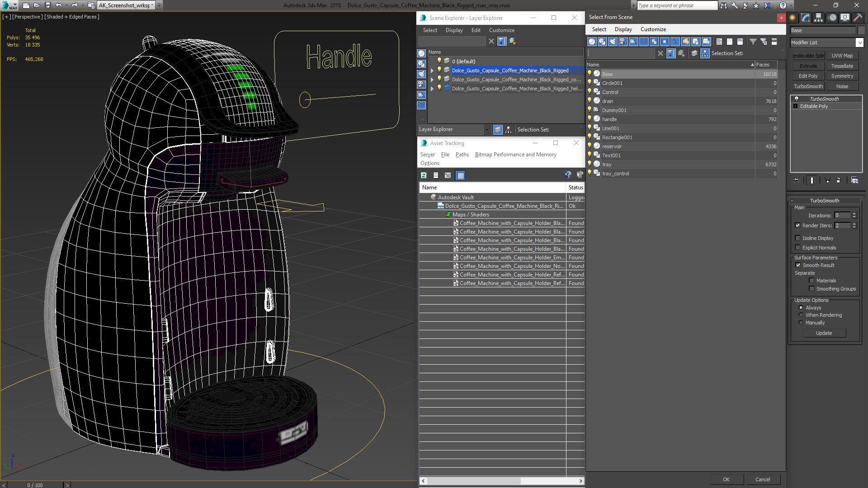Apply the Tessellate modifier button
The width and height of the screenshot is (868, 488).
(842, 66)
